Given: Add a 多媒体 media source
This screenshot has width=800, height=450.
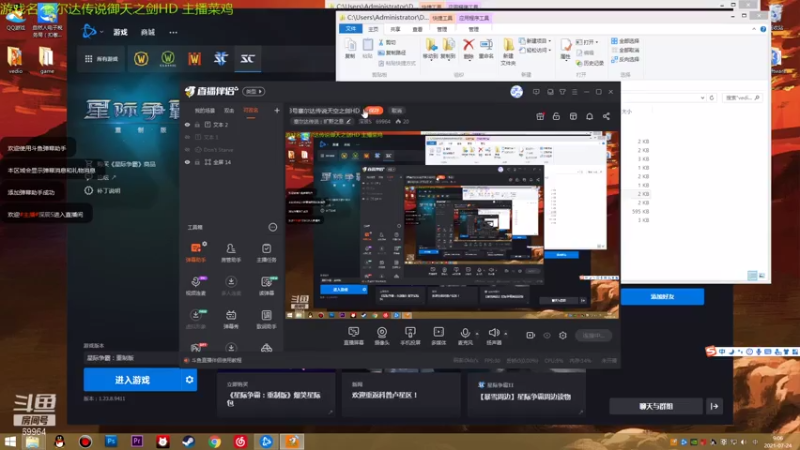Looking at the screenshot, I should (438, 336).
